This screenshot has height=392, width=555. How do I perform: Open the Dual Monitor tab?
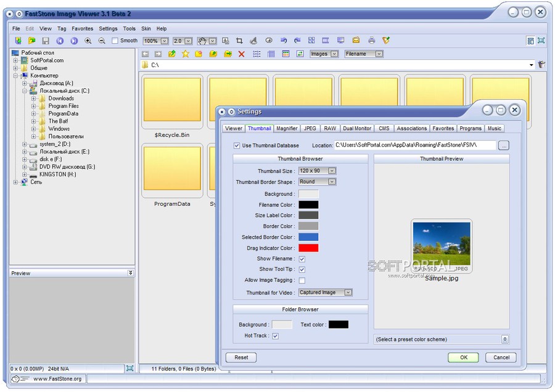pyautogui.click(x=357, y=128)
